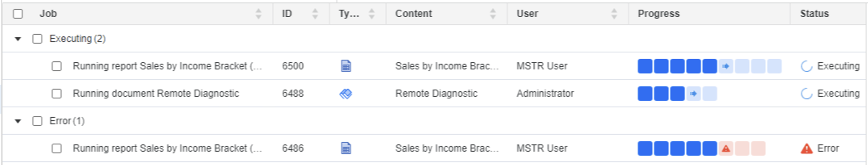Click document type icon for Remote Diagnostic
Screen dimensions: 868x165
point(346,94)
